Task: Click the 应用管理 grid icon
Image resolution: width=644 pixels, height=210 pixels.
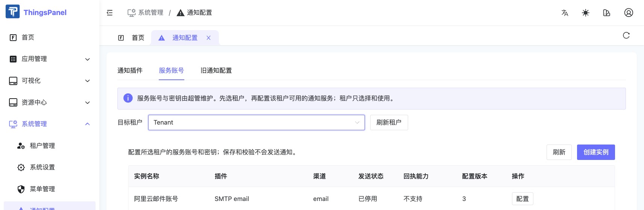Action: point(13,59)
